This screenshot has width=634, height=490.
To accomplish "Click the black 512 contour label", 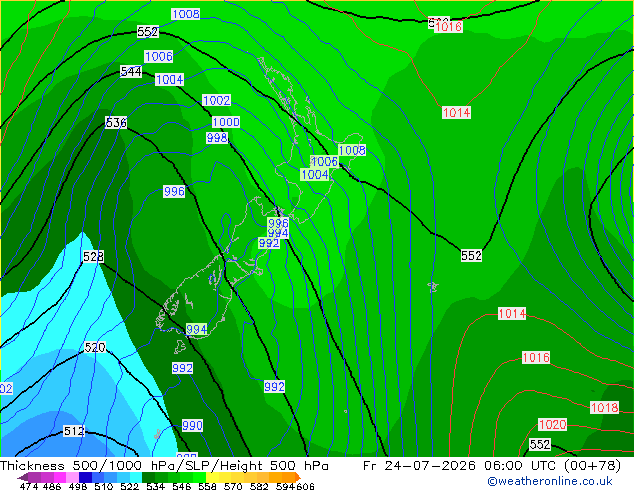I will 74,431.
